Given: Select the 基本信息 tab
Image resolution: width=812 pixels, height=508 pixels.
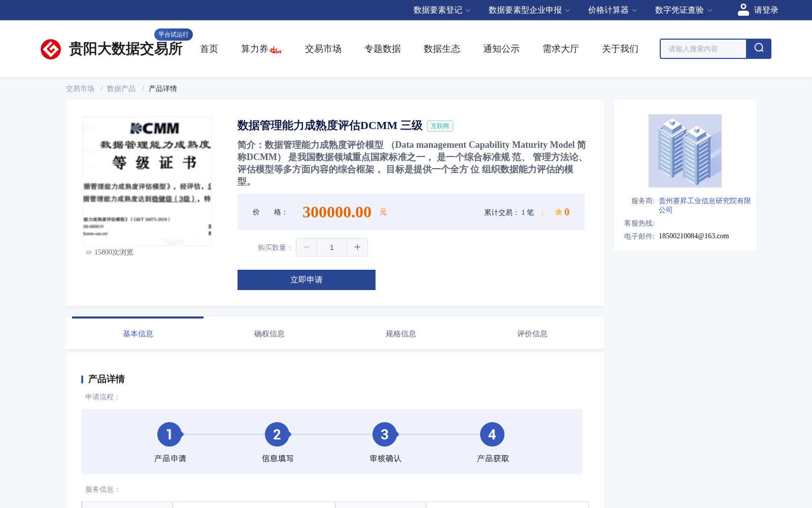Looking at the screenshot, I should (x=138, y=334).
